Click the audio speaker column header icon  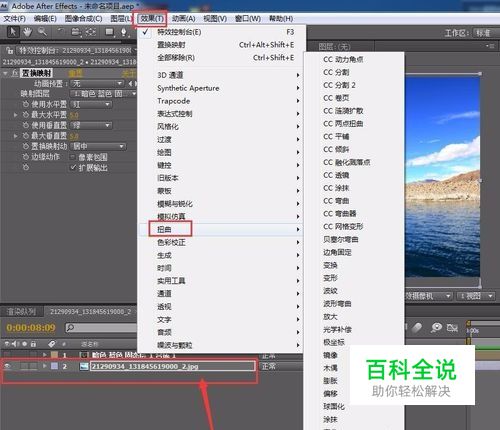click(15, 343)
